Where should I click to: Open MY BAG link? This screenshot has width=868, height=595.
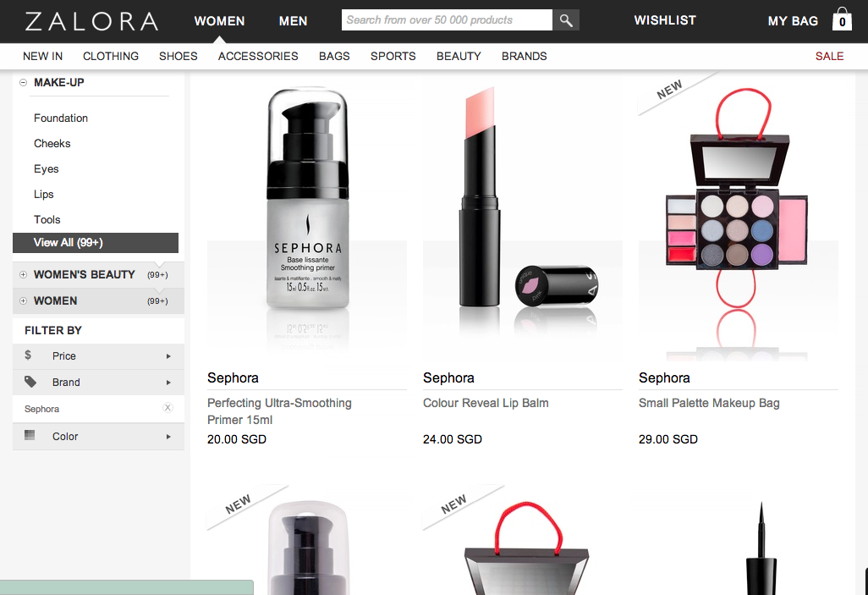(793, 21)
